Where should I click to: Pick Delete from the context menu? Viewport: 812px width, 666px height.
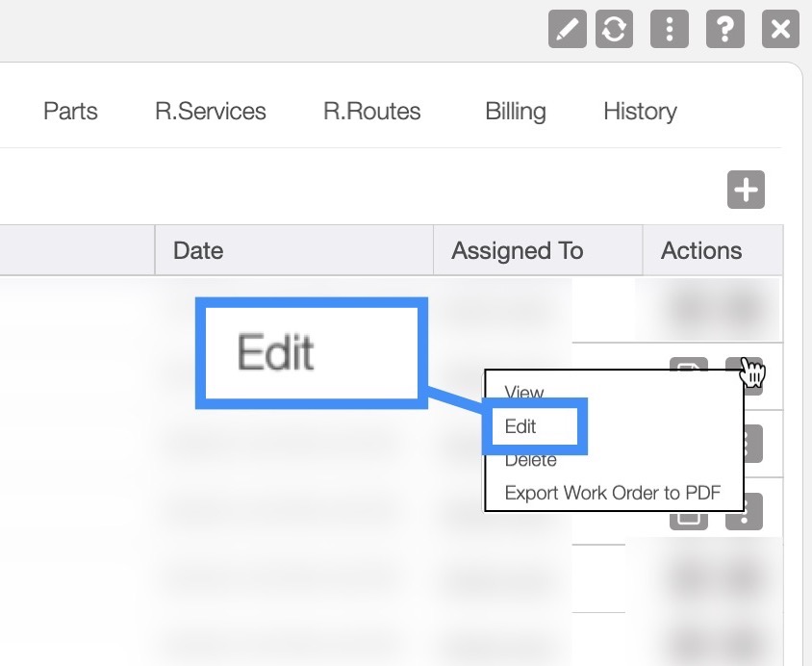pyautogui.click(x=531, y=460)
